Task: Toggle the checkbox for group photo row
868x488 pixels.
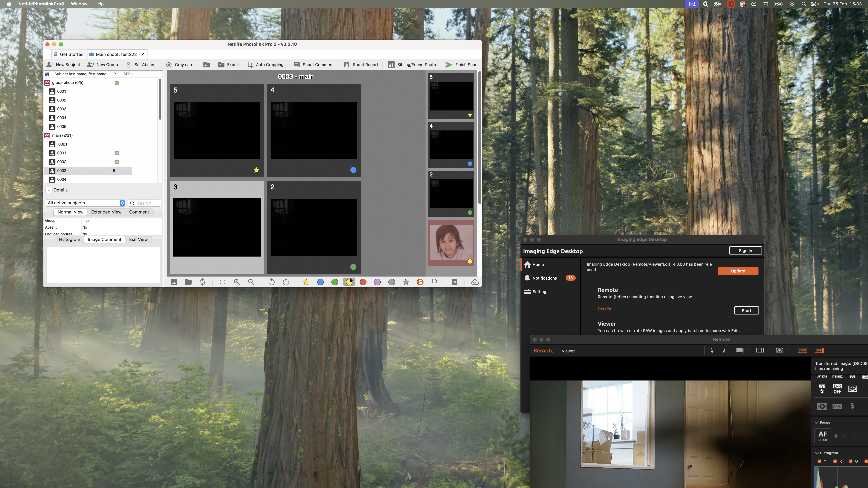Action: pos(117,83)
